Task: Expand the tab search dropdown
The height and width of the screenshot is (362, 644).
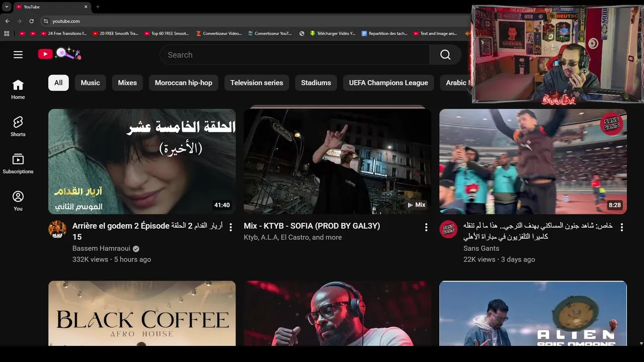Action: [x=7, y=7]
